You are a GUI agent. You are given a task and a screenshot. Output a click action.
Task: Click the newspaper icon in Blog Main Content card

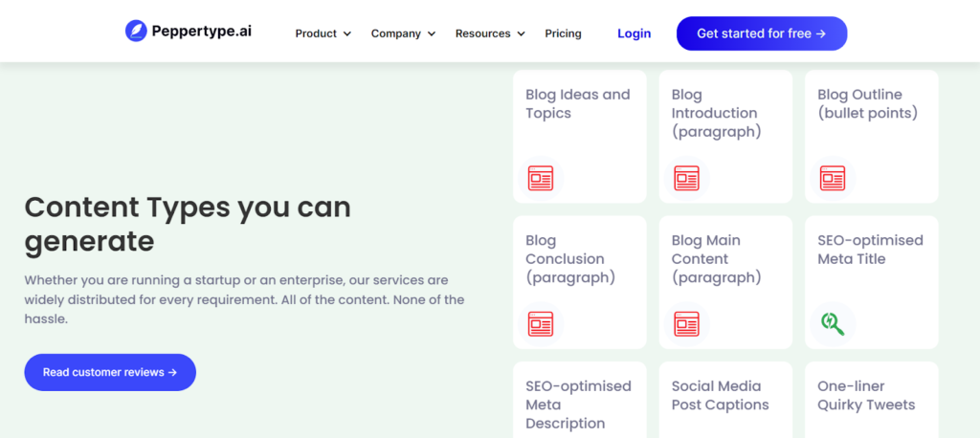(x=686, y=324)
